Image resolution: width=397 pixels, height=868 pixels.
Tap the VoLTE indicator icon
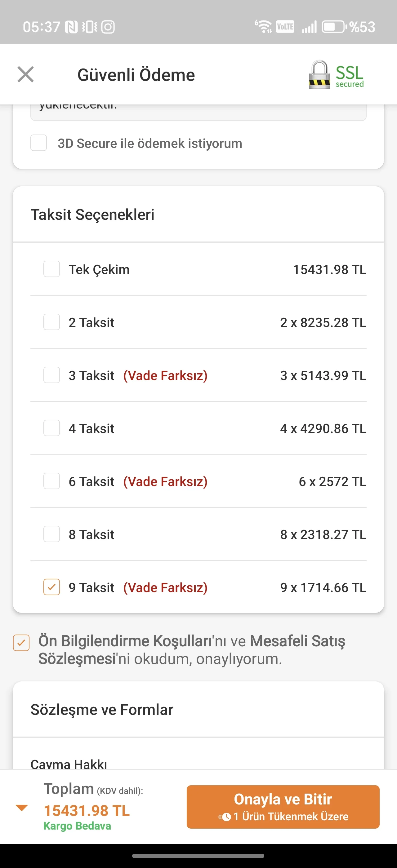pos(285,27)
